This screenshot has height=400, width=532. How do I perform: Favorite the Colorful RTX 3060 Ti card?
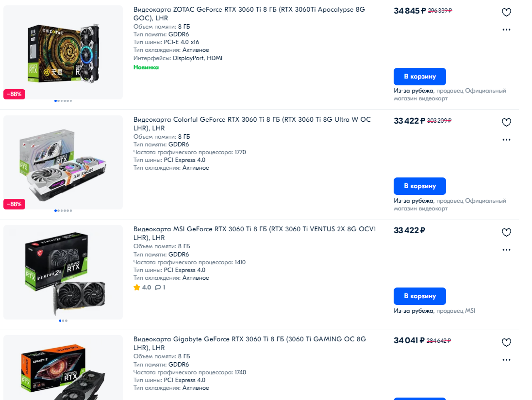click(x=506, y=122)
